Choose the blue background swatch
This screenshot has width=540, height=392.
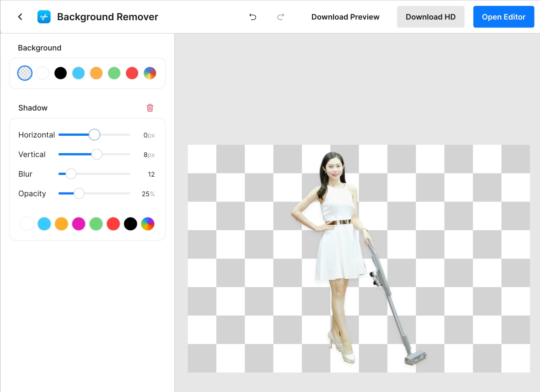coord(78,73)
